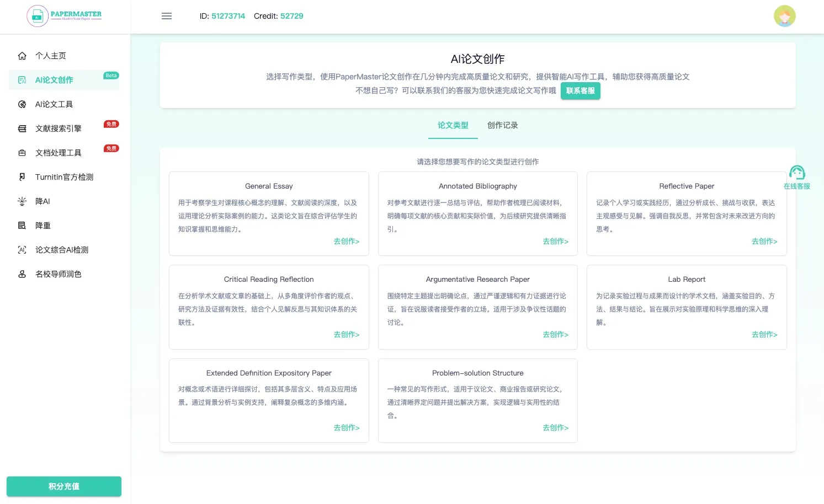
Task: Select the Argumentative Research Paper card
Action: pos(477,307)
